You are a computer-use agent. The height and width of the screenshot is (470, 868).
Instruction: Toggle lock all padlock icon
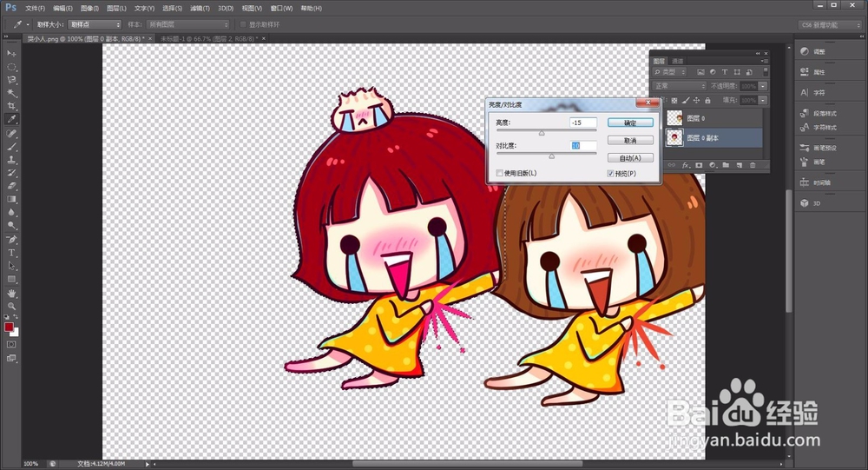click(x=707, y=100)
